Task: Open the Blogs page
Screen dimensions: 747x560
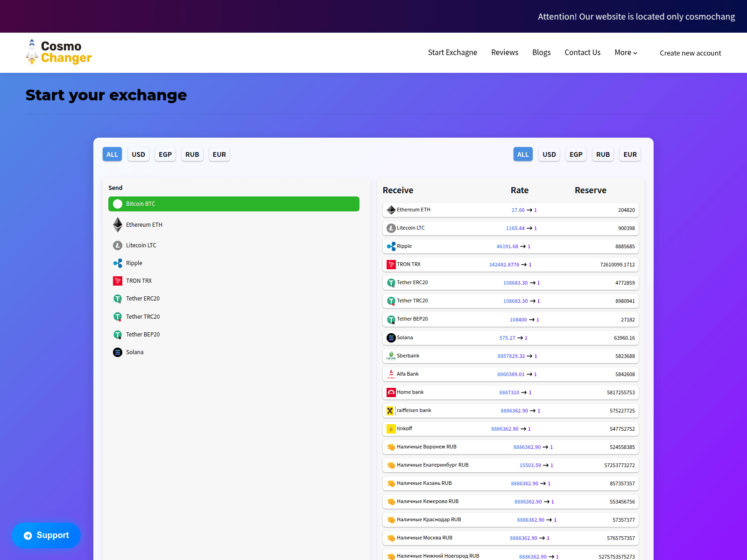Action: pyautogui.click(x=542, y=53)
